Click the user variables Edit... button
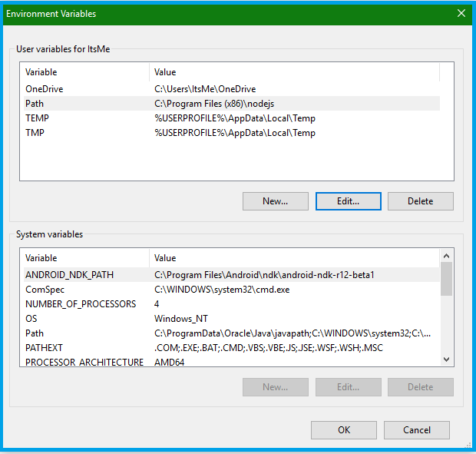The width and height of the screenshot is (476, 454). [349, 201]
